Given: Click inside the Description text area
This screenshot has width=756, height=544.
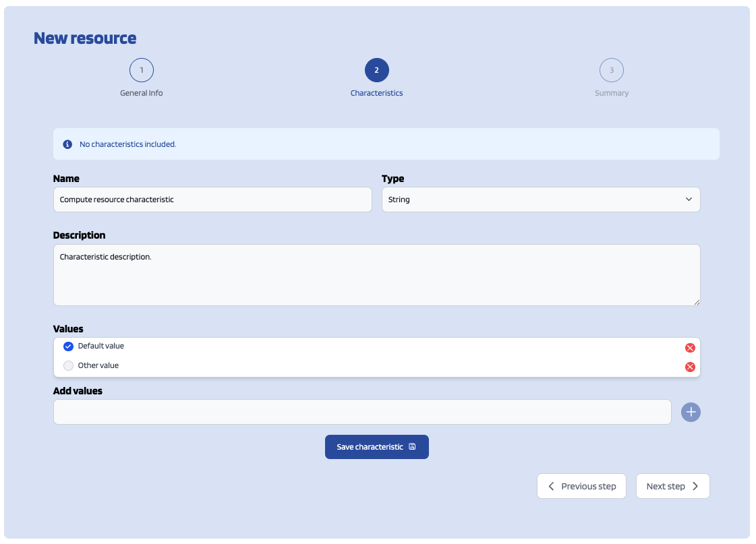Looking at the screenshot, I should tap(376, 275).
